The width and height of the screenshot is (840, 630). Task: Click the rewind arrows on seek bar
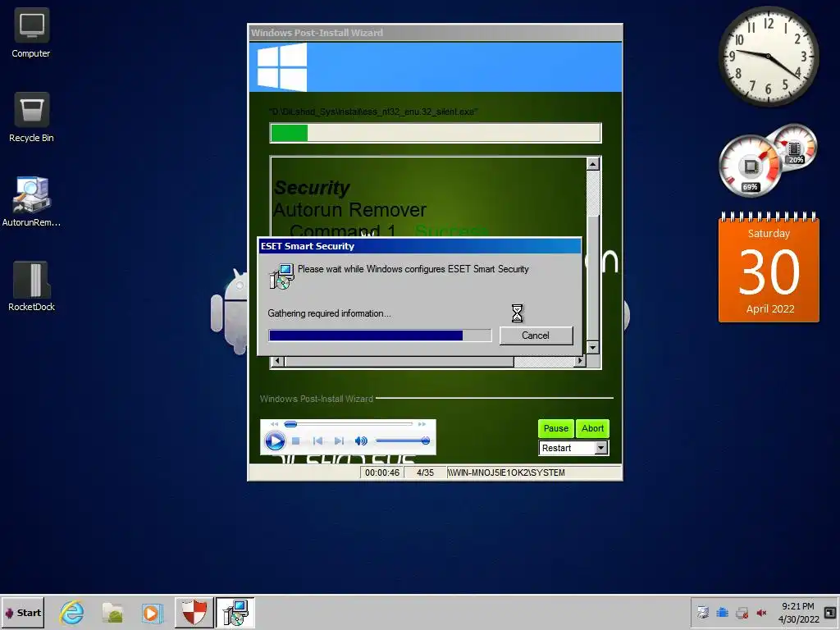(274, 424)
